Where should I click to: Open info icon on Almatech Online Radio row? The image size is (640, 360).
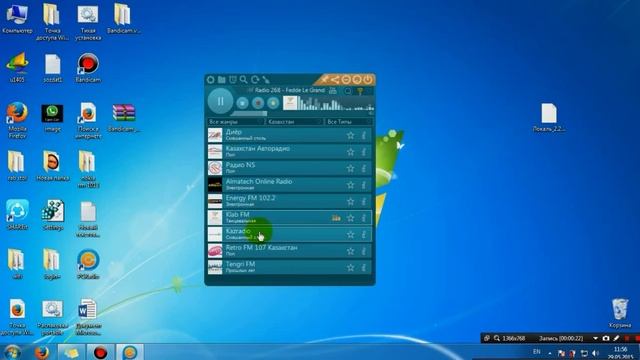click(x=364, y=185)
